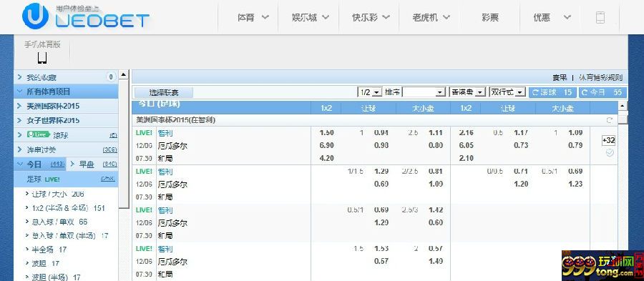Open 让球 / 大小 206 market

point(57,194)
